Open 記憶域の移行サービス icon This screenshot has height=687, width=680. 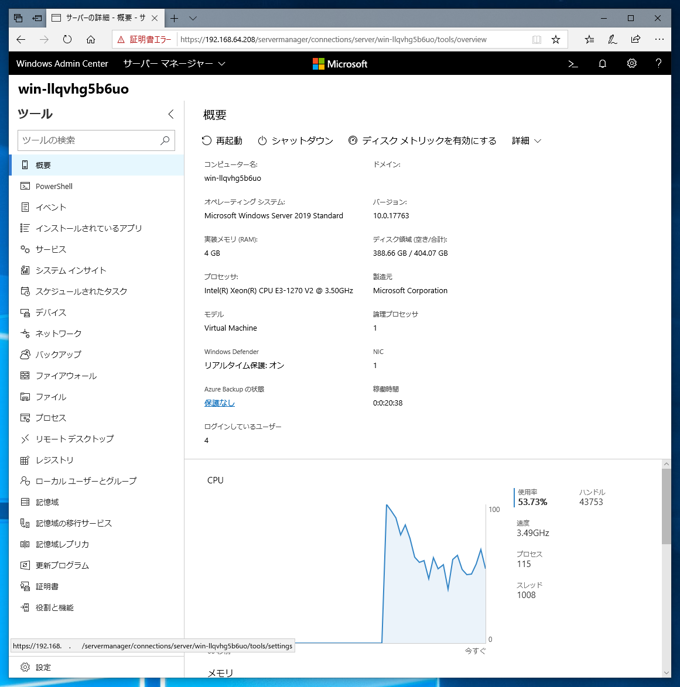[x=25, y=523]
